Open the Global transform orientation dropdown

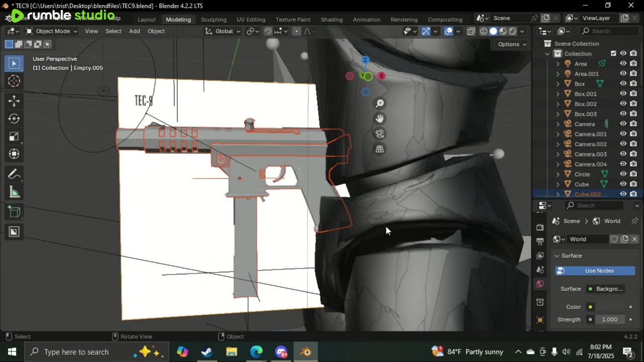coord(223,31)
